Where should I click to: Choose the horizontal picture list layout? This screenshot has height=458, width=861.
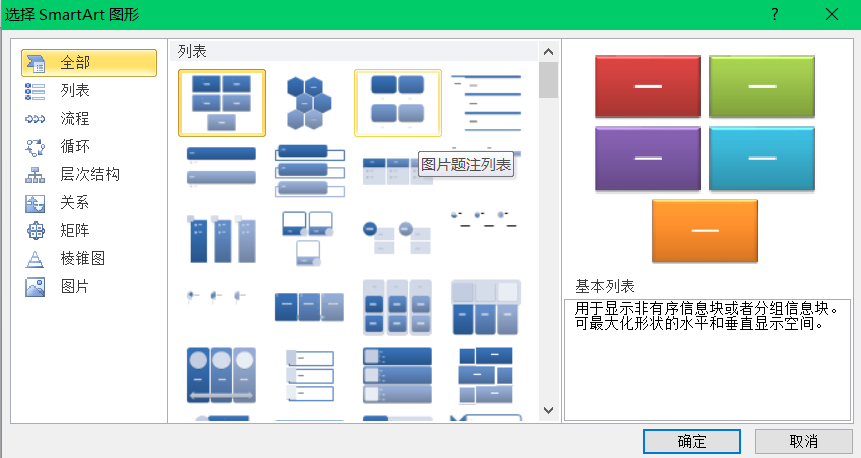[x=485, y=307]
